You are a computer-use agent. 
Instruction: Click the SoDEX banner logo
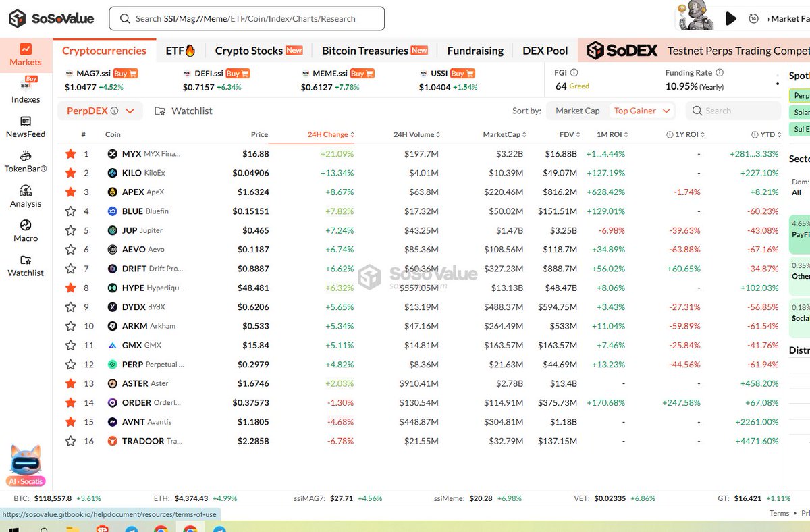(x=622, y=51)
